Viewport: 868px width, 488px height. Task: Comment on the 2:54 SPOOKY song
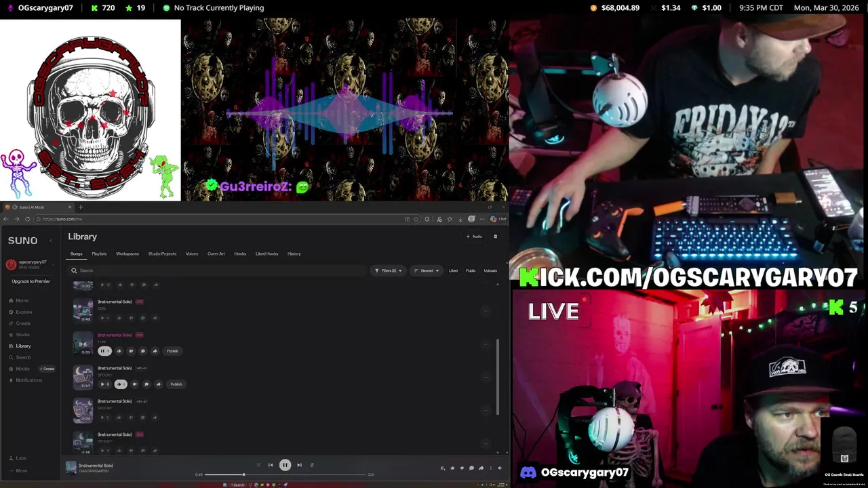(146, 384)
